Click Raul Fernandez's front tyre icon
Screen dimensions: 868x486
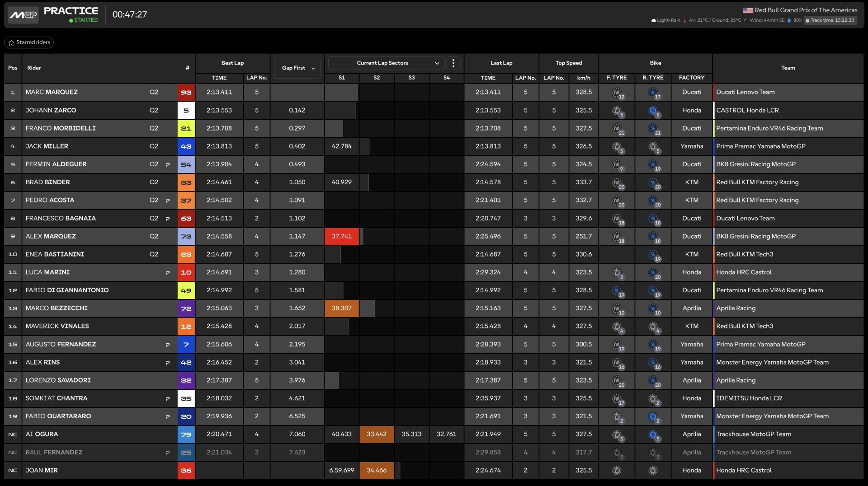tap(618, 453)
